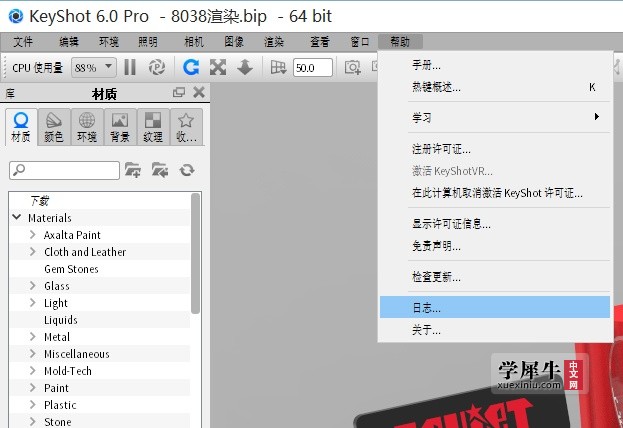Select the Stone folder row

99,422
